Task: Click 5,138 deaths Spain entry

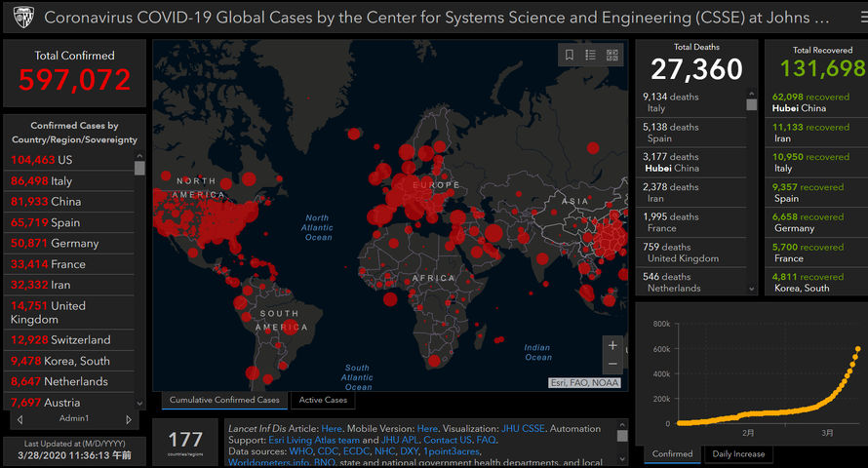Action: pos(690,133)
